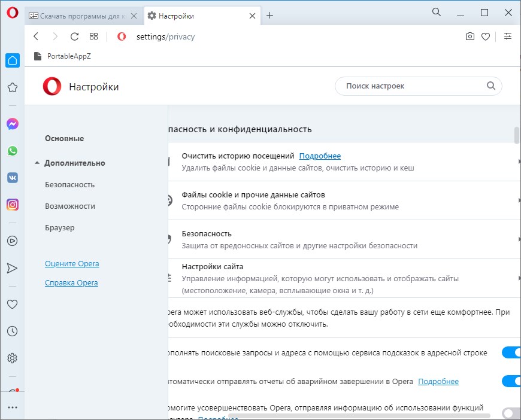Viewport: 521px width, 420px height.
Task: Open My Flow send icon in sidebar
Action: click(12, 268)
